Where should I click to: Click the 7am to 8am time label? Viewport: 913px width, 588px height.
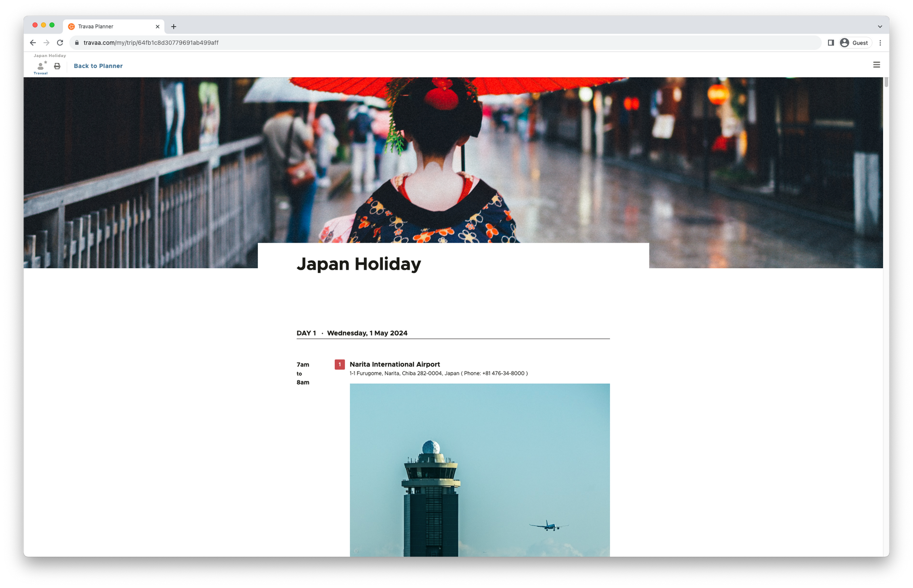[x=303, y=373]
